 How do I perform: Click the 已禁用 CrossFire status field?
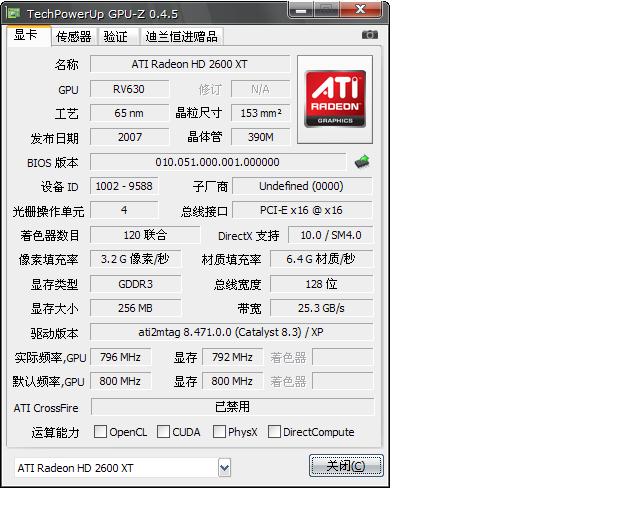coord(232,407)
